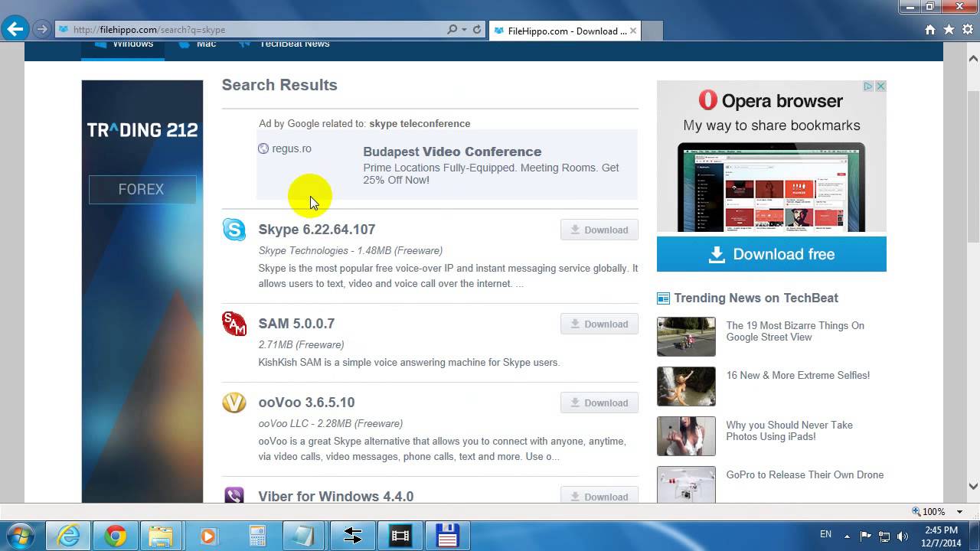Screen dimensions: 980x551
Task: Close the Opera ad with X icon
Action: 880,86
